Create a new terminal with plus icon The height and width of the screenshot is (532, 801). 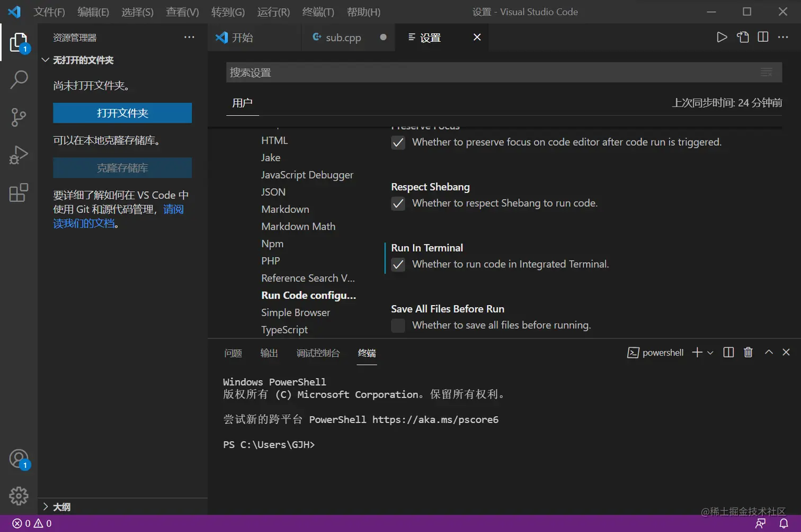(x=697, y=352)
